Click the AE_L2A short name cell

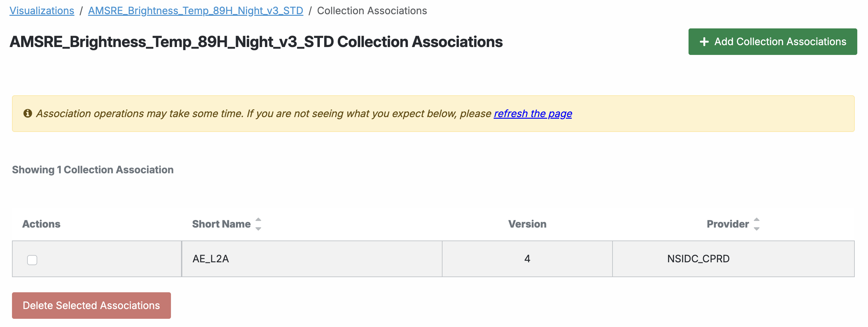(211, 259)
